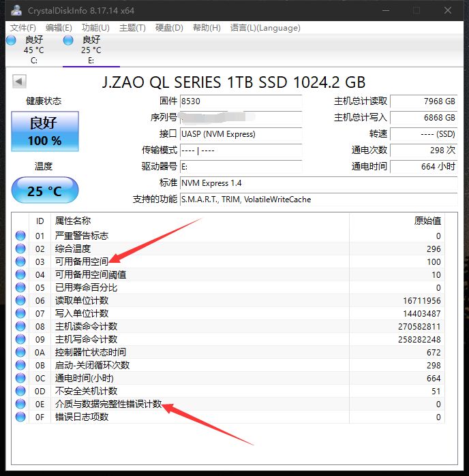Minimize the CrystalDiskInfo window
Viewport: 469px width, 476px height.
tap(386, 10)
